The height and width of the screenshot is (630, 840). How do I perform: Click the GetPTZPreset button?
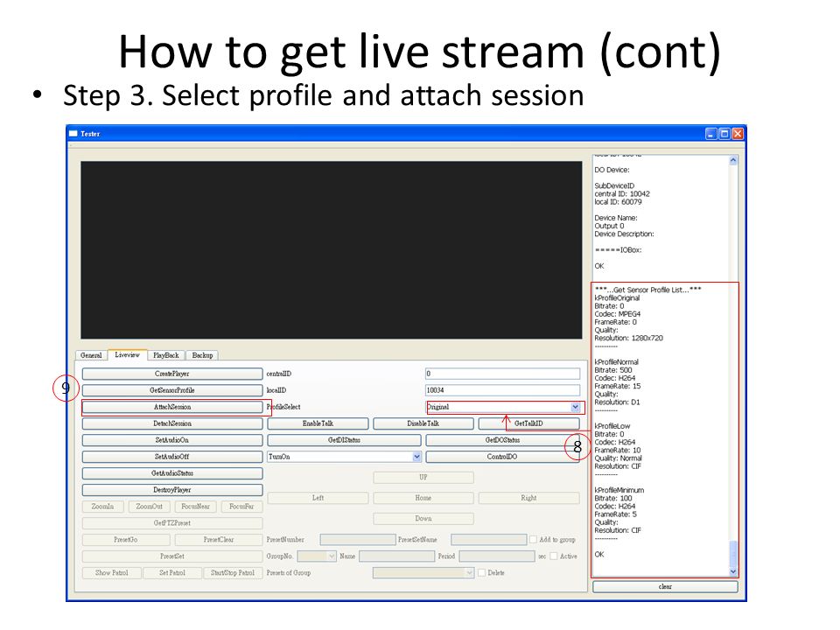point(172,523)
